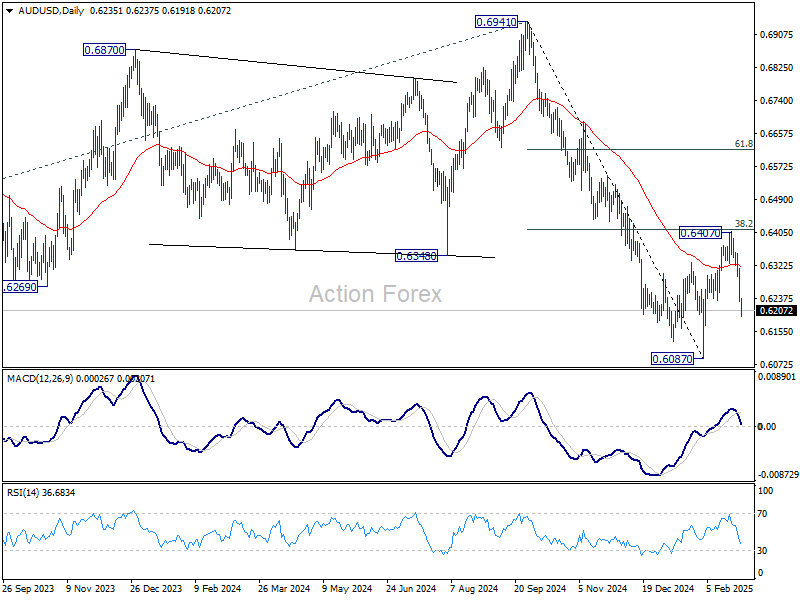The height and width of the screenshot is (600, 800).
Task: Click the .62690 price label
Action: click(x=20, y=287)
